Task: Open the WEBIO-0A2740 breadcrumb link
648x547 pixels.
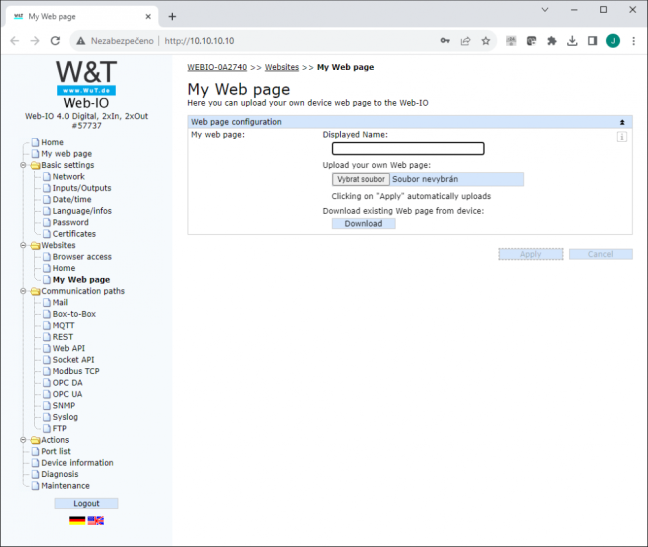Action: [x=217, y=67]
